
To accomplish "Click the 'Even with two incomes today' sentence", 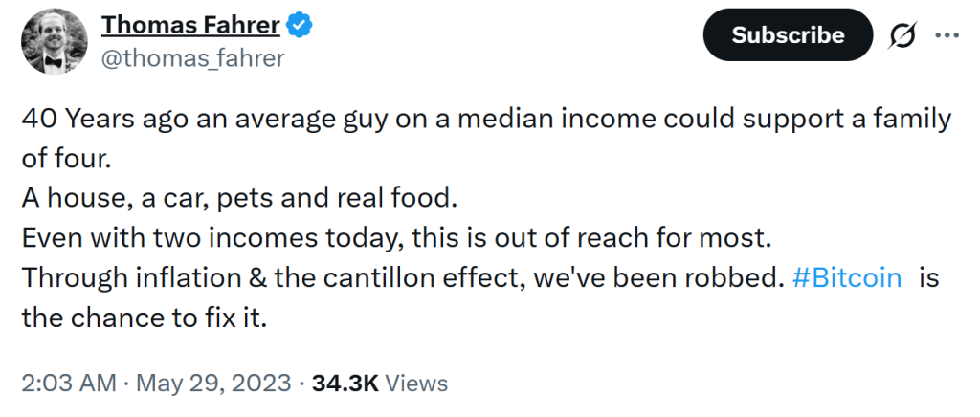I will pyautogui.click(x=354, y=238).
